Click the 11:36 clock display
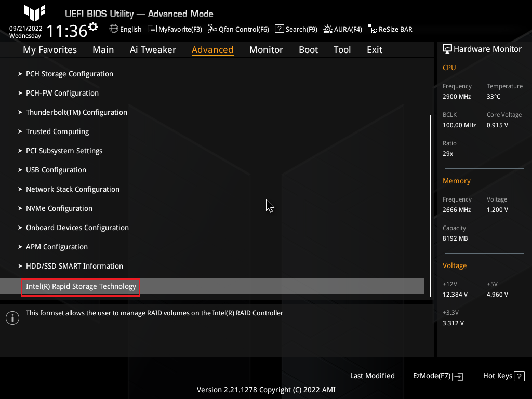The image size is (532, 399). tap(67, 31)
